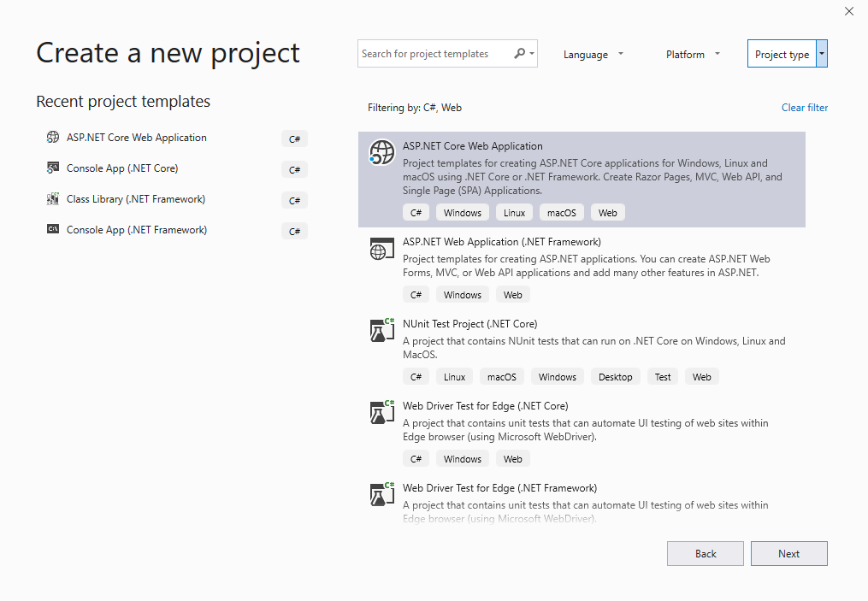The width and height of the screenshot is (868, 601).
Task: Open the Language filter dropdown
Action: (x=593, y=55)
